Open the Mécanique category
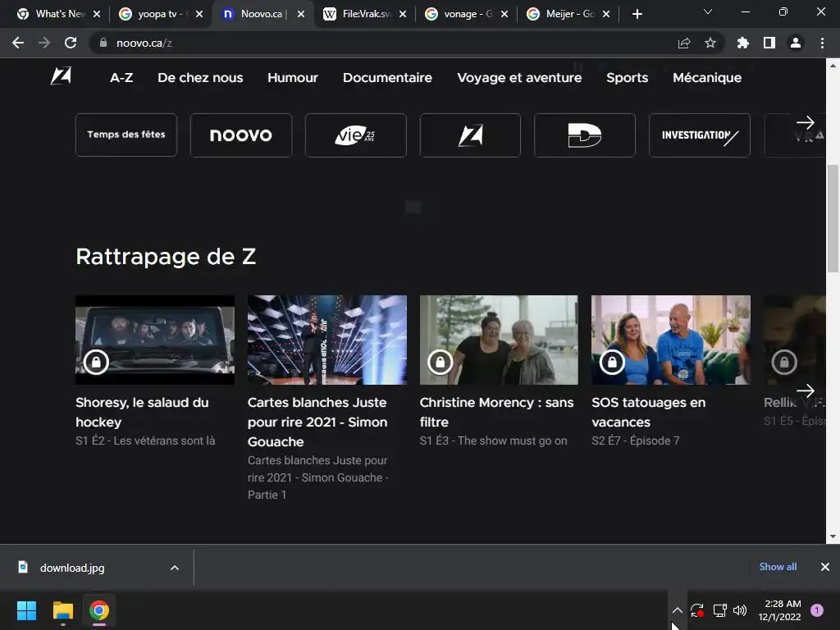Viewport: 840px width, 630px height. 707,78
